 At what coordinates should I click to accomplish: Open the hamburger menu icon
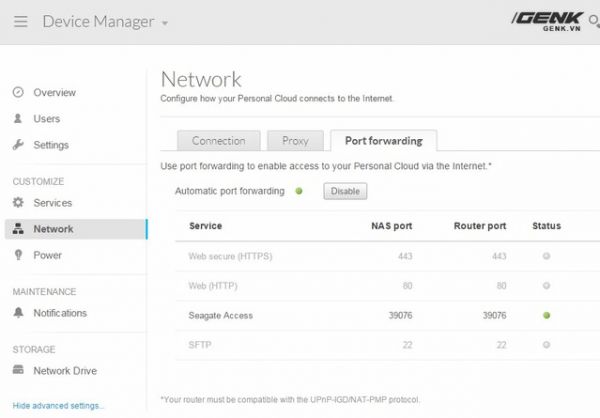coord(21,21)
